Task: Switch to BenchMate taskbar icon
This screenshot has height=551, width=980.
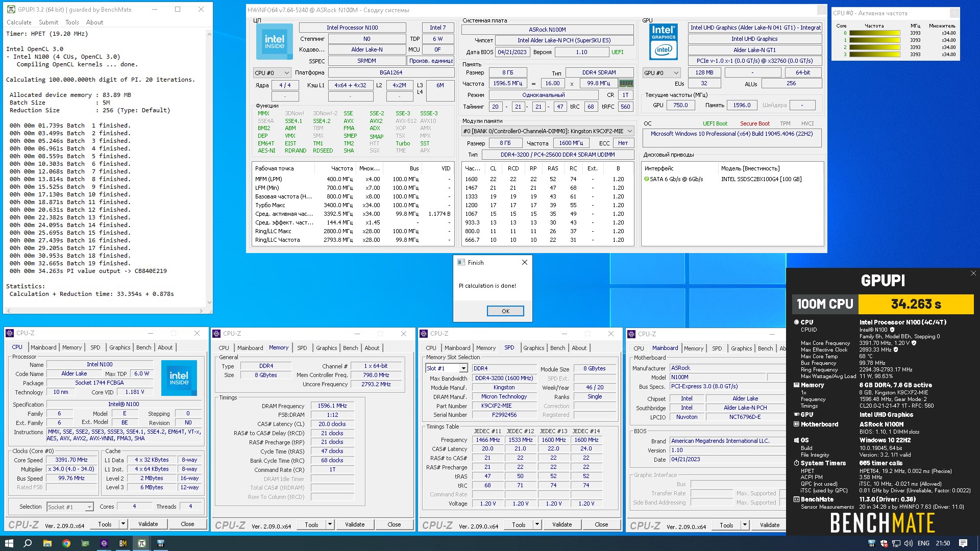Action: coord(123,543)
